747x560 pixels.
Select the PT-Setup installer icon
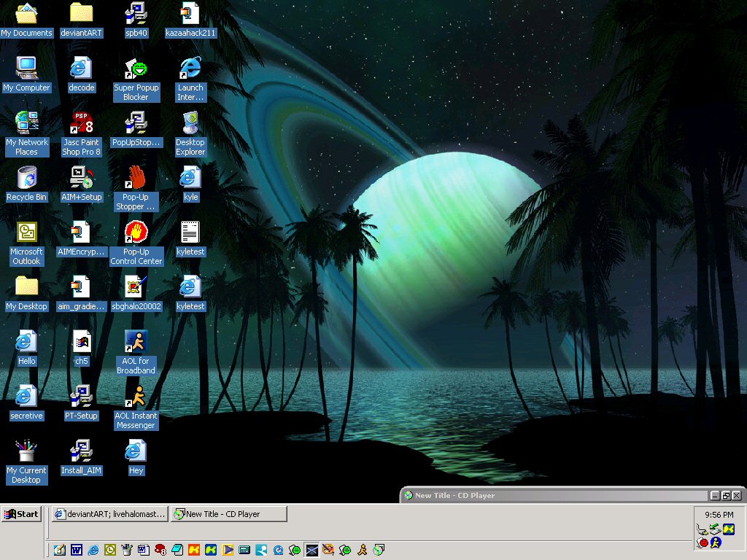click(82, 403)
